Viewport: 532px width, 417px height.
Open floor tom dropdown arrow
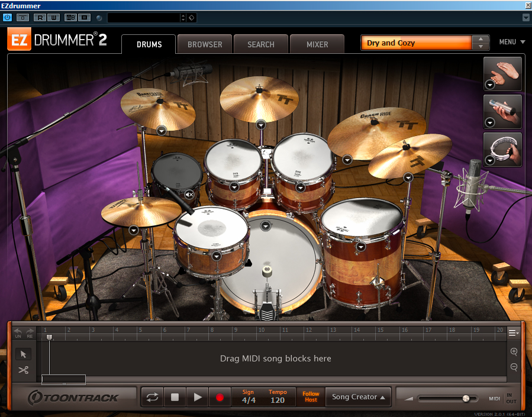[x=361, y=247]
